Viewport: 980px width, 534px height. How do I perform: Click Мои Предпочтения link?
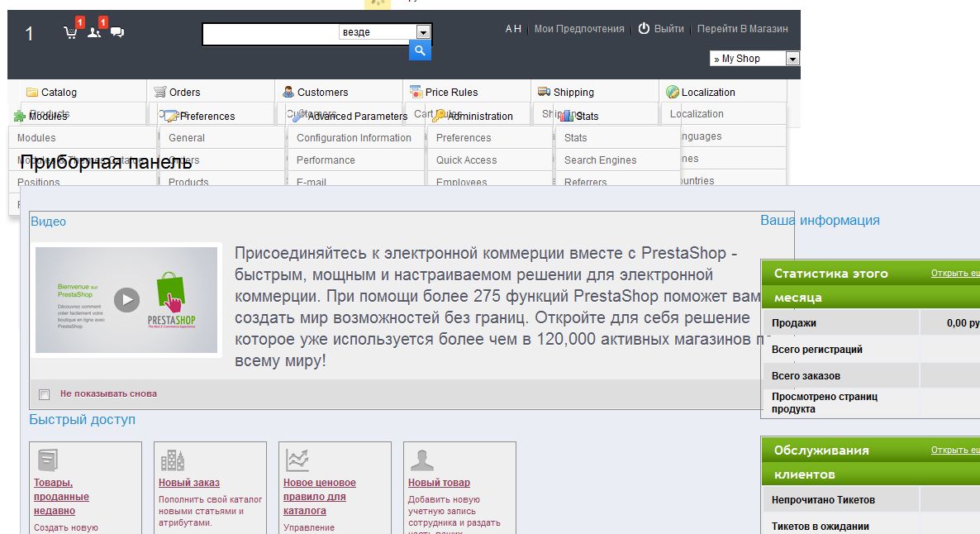tap(578, 29)
